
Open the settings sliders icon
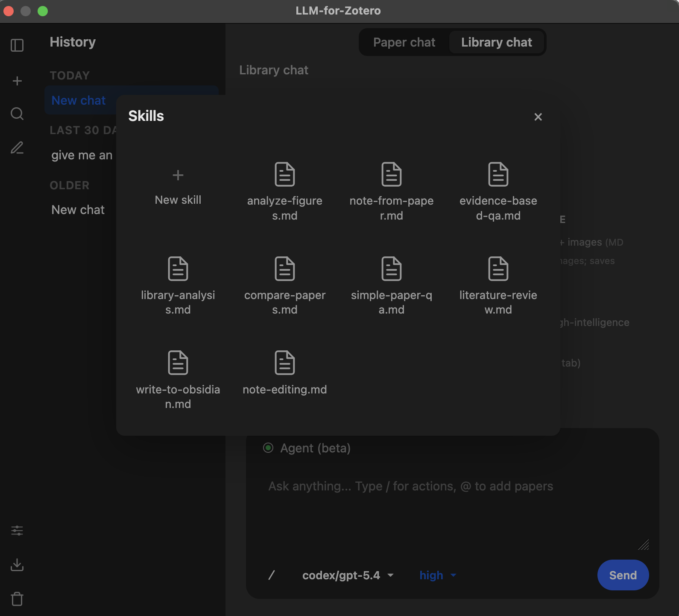(x=17, y=531)
